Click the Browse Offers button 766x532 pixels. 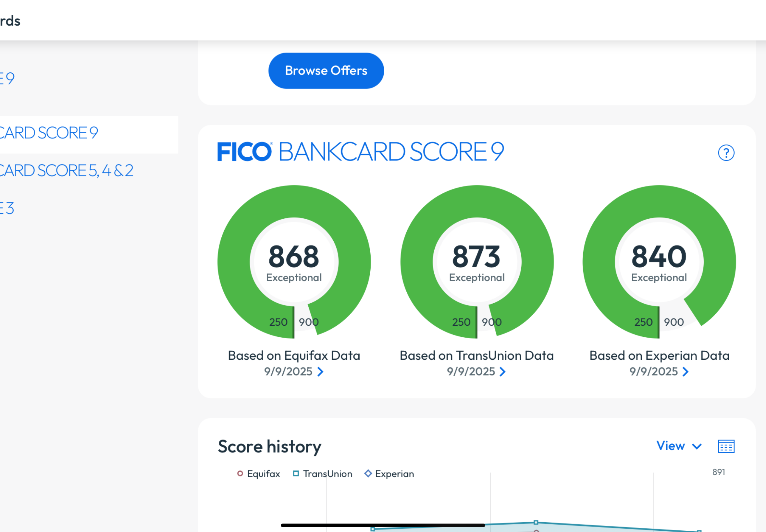[326, 71]
